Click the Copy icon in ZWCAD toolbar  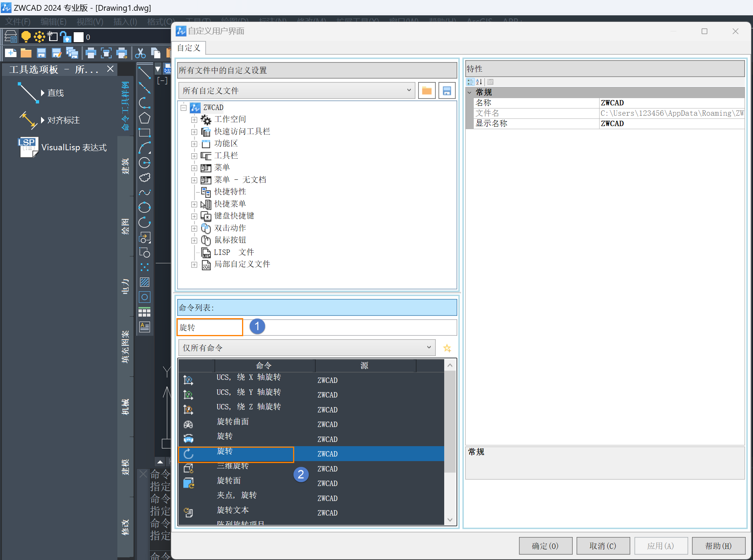coord(156,53)
